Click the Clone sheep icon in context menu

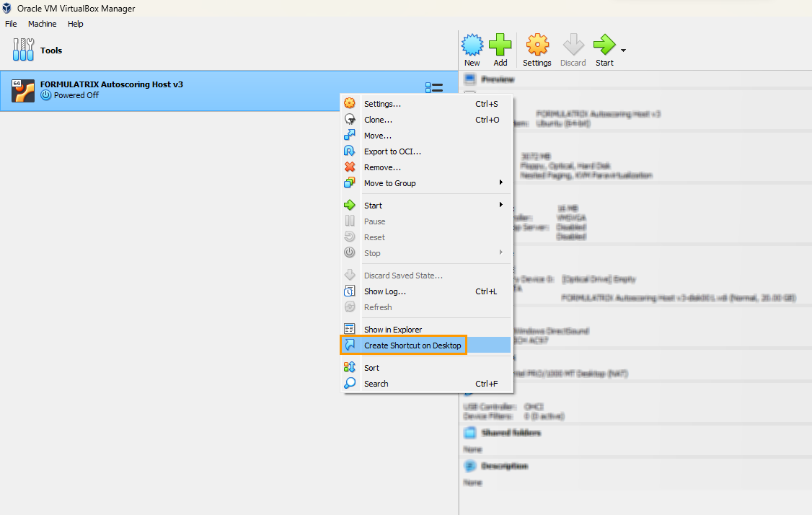(350, 120)
